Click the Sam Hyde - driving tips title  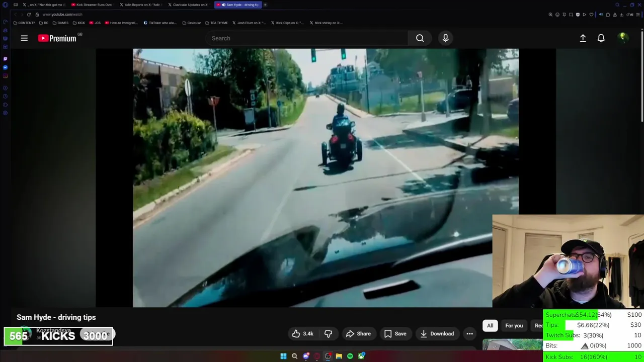[x=56, y=317]
